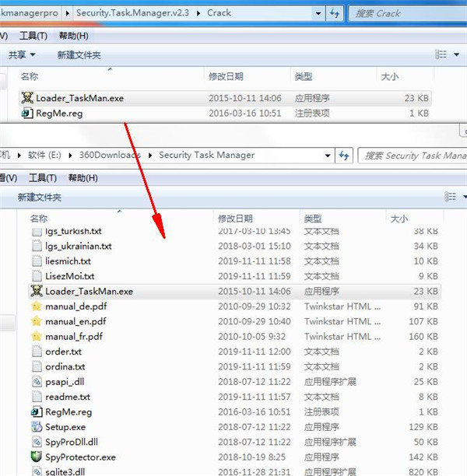Open the 共享 dropdown in top window
467x476 pixels.
(22, 55)
